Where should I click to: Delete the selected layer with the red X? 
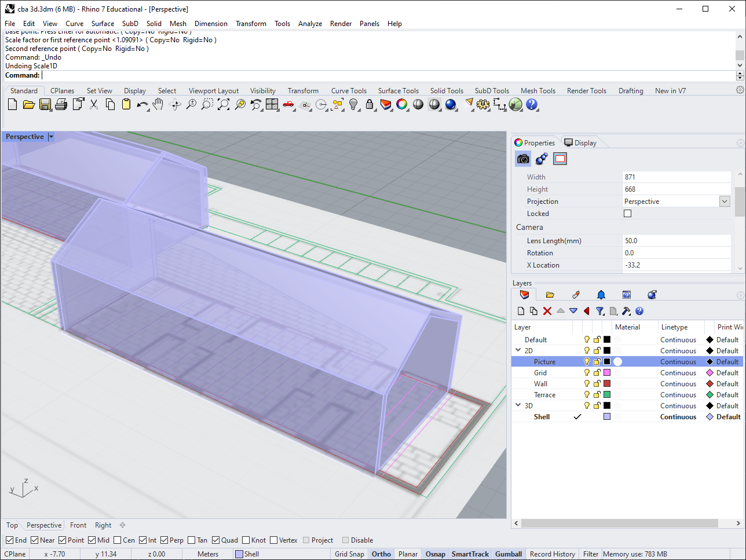[x=547, y=310]
